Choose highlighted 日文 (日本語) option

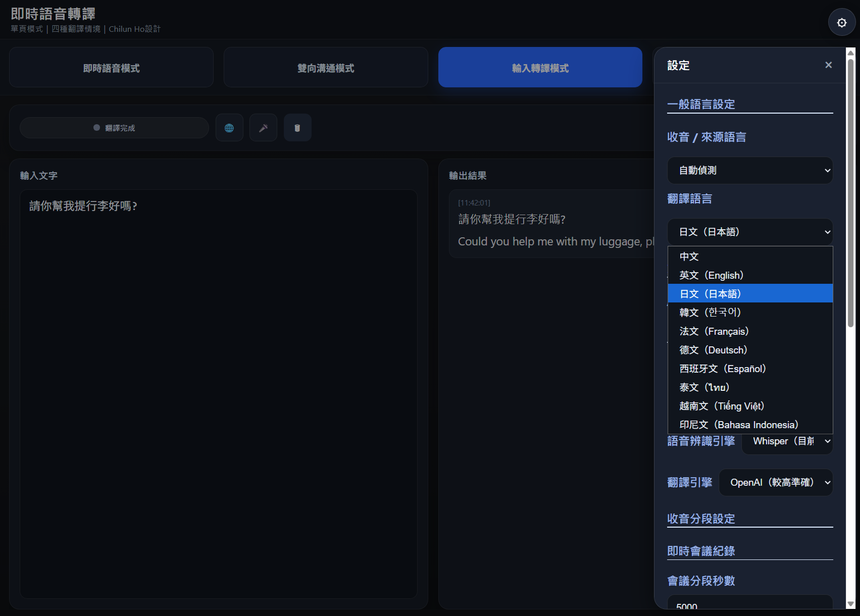750,293
